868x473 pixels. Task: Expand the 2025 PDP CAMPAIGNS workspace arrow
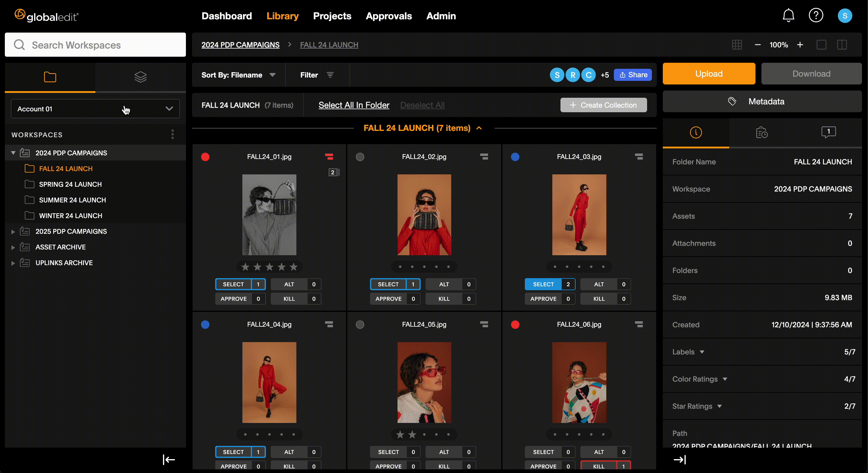coord(13,231)
